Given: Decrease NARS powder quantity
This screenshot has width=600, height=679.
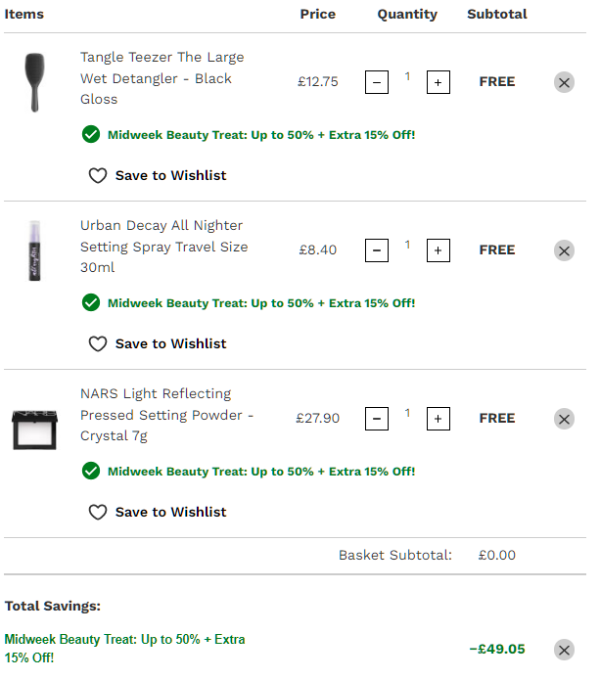Looking at the screenshot, I should [377, 418].
